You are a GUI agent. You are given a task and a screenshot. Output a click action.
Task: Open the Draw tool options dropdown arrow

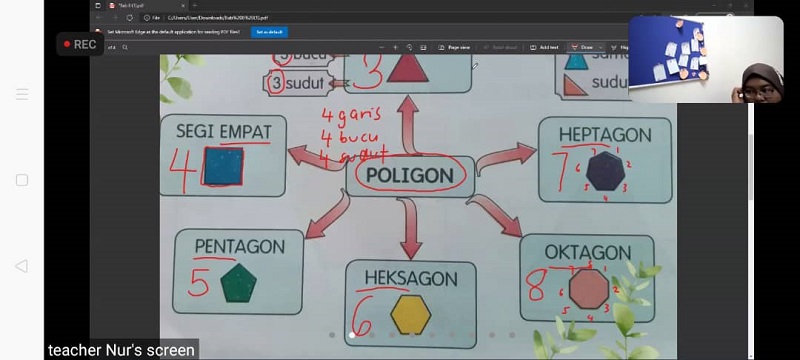[601, 47]
